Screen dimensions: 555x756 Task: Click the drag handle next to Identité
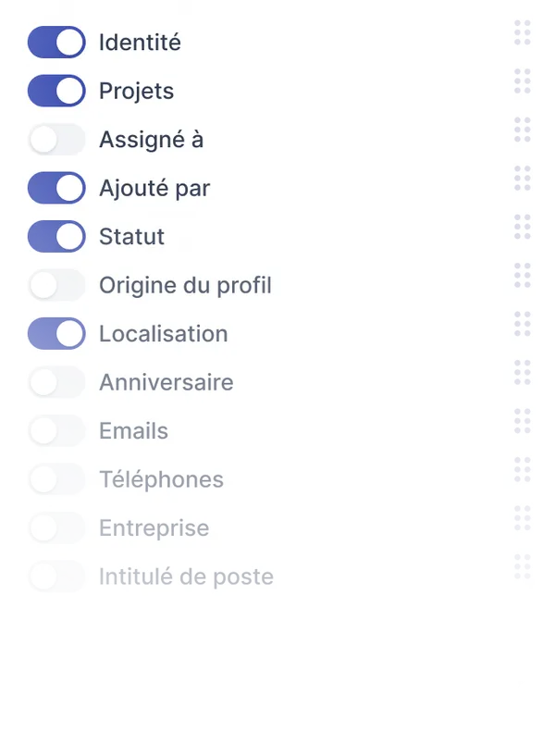(x=522, y=32)
